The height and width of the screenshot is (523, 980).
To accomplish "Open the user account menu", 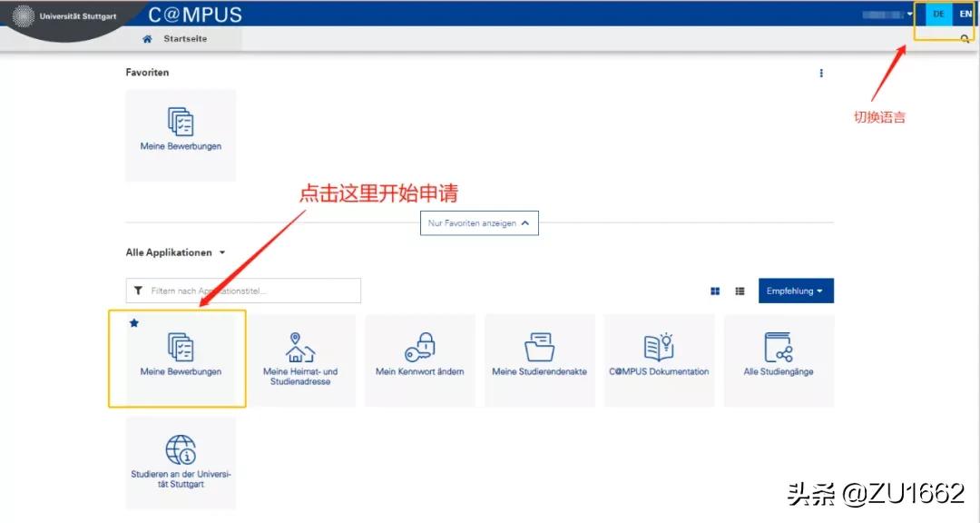I will [x=887, y=14].
